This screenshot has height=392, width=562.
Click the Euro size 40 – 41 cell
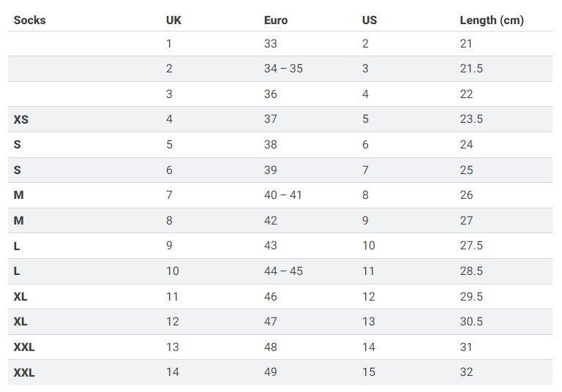coord(283,195)
